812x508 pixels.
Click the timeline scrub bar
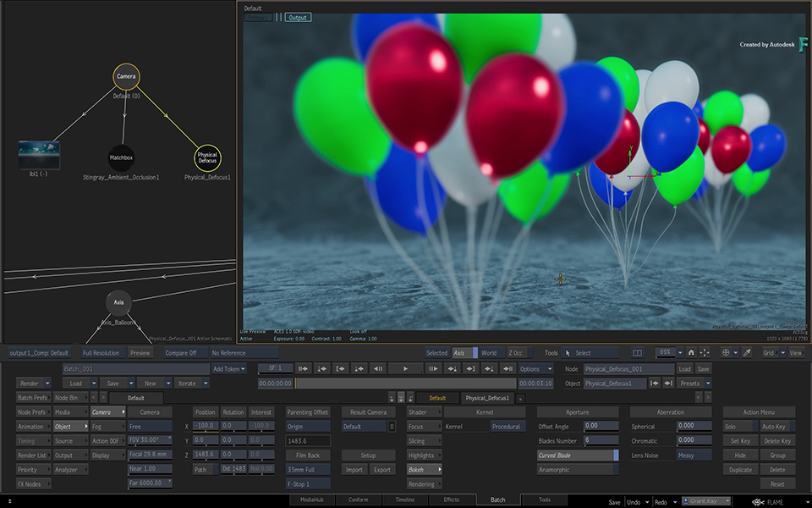click(x=405, y=383)
